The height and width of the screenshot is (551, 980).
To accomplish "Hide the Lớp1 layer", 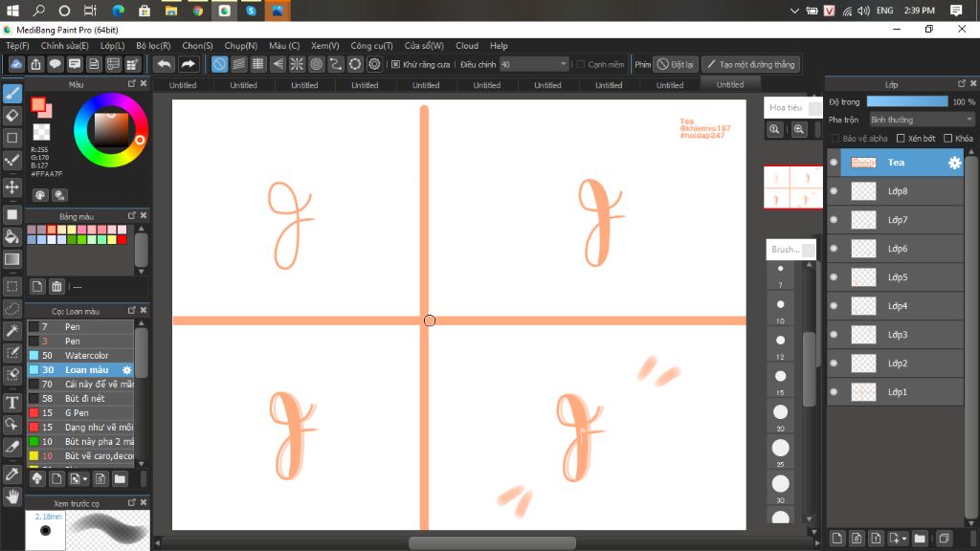I will tap(834, 392).
